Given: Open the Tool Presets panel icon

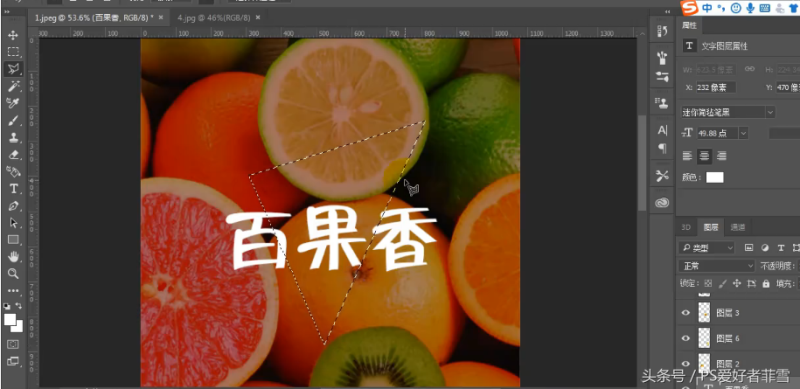Looking at the screenshot, I should pyautogui.click(x=662, y=176).
